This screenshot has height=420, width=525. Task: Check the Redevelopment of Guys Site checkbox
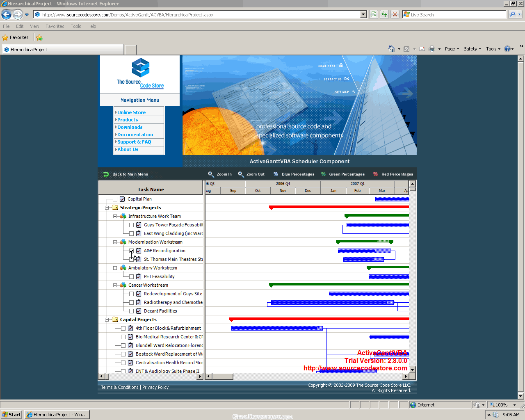[x=131, y=294]
